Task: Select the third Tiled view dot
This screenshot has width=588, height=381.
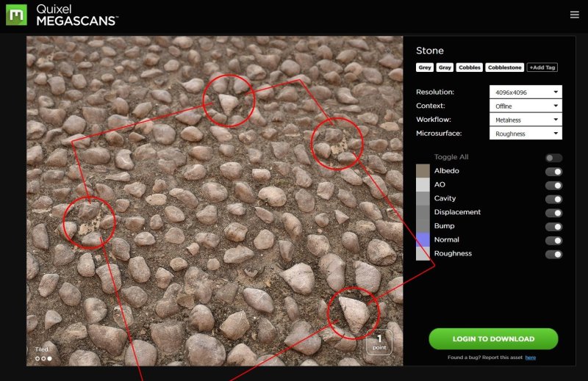Action: [x=49, y=359]
